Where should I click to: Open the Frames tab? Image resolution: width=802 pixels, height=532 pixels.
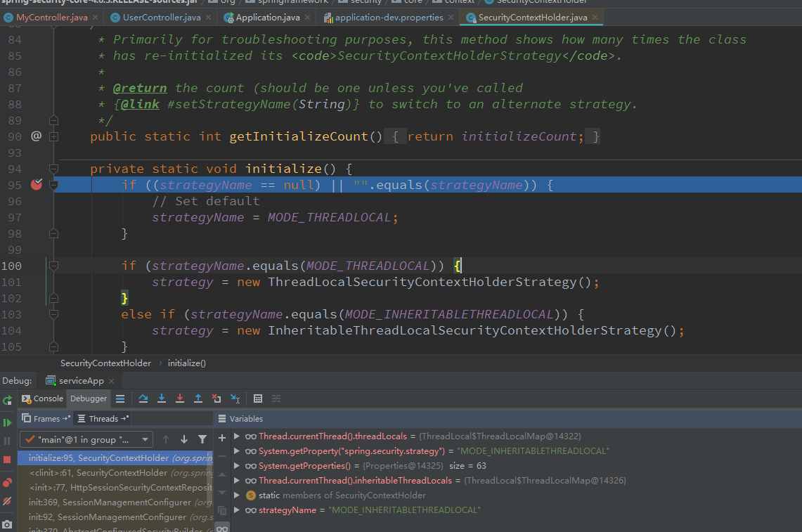(46, 418)
